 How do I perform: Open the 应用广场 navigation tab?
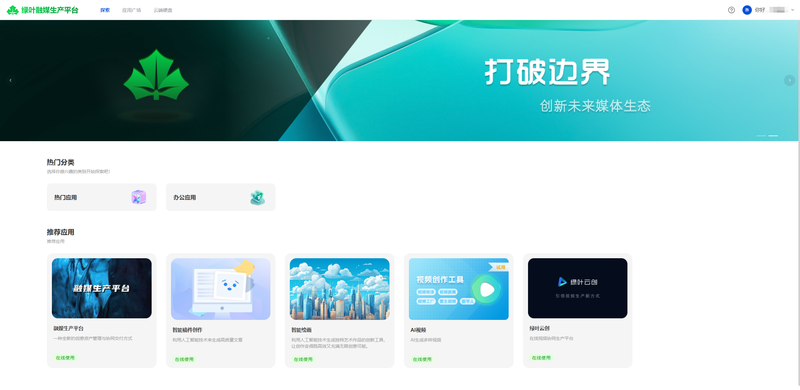132,10
